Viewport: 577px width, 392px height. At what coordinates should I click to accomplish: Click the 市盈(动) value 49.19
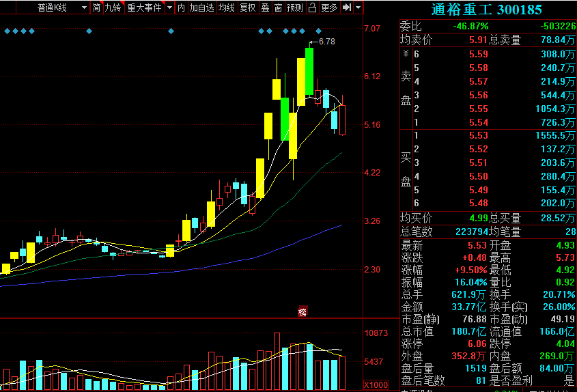pyautogui.click(x=563, y=319)
